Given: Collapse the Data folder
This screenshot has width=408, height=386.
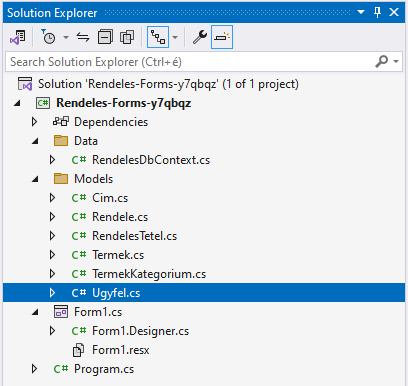Looking at the screenshot, I should coord(35,141).
